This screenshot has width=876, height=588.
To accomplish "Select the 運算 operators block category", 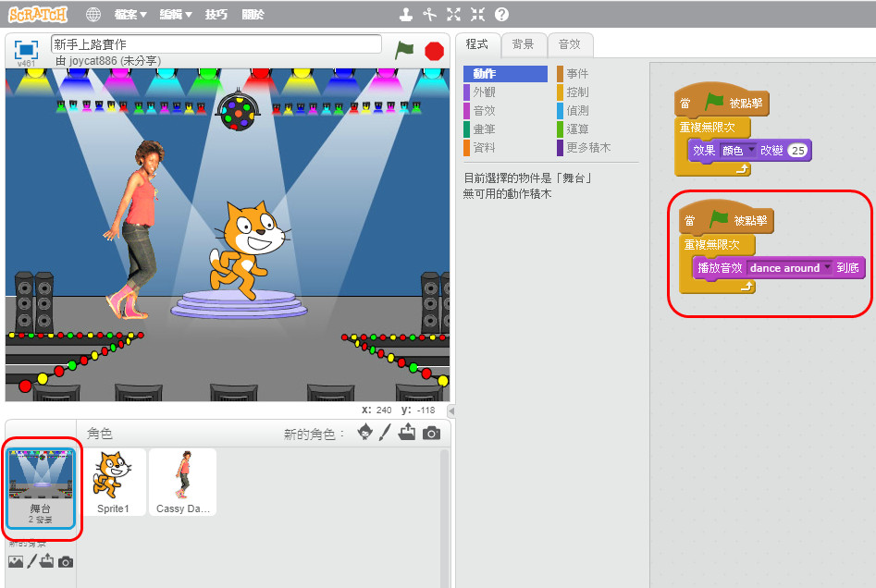I will [598, 129].
